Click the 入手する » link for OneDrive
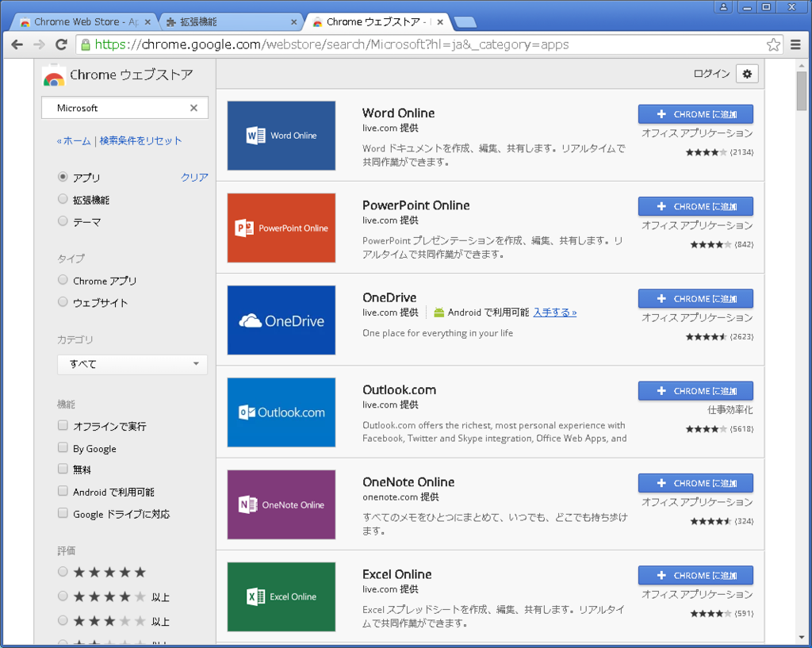The width and height of the screenshot is (812, 648). click(x=554, y=312)
